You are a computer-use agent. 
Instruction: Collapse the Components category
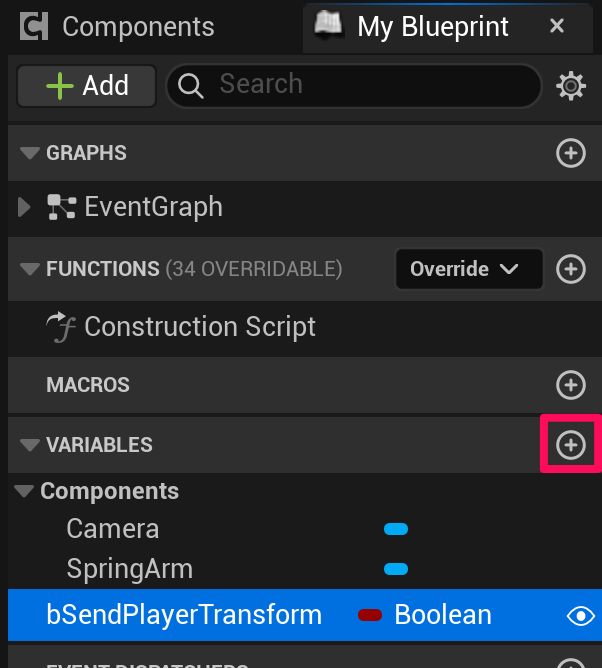tap(23, 491)
